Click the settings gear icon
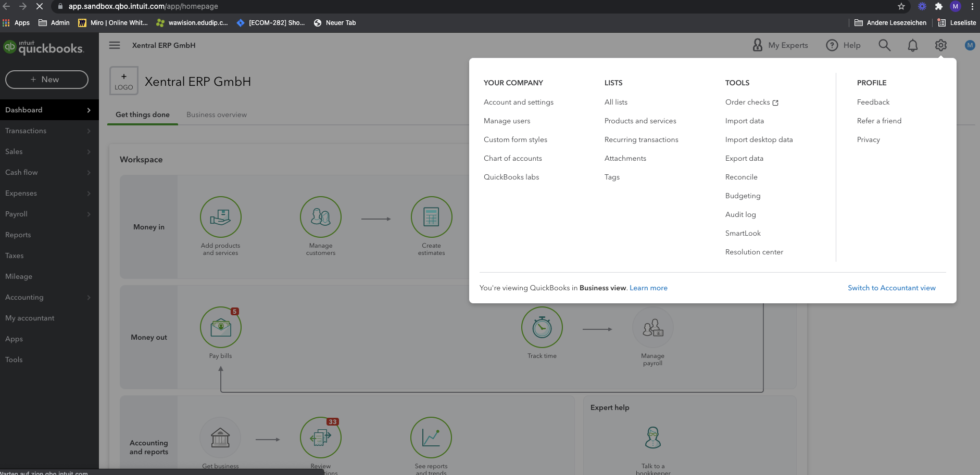This screenshot has height=475, width=980. point(940,45)
